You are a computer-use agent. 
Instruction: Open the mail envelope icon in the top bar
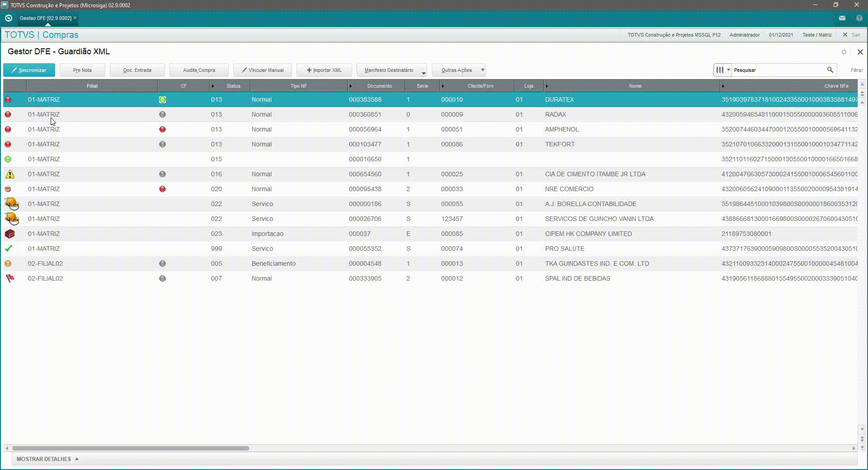pyautogui.click(x=842, y=18)
